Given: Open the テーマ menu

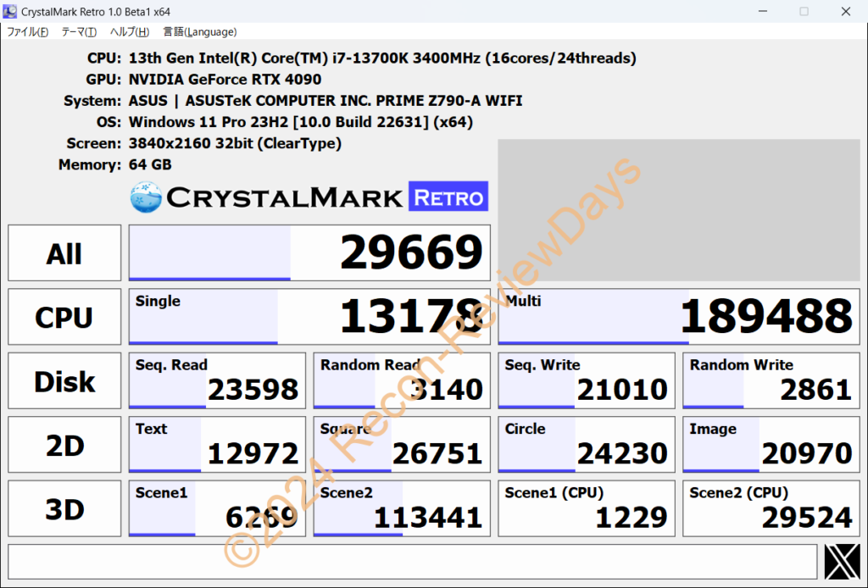Looking at the screenshot, I should point(77,31).
